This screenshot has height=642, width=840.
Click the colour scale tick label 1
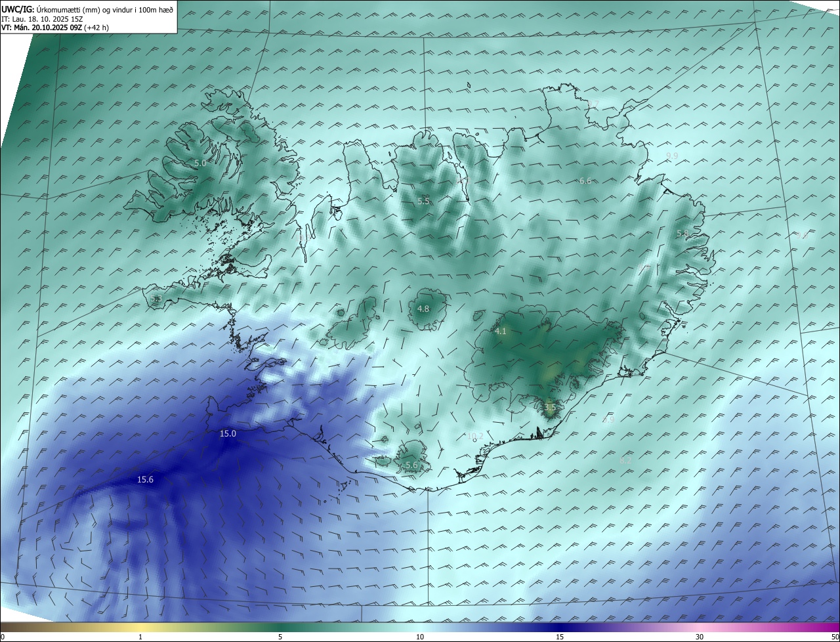coord(140,637)
